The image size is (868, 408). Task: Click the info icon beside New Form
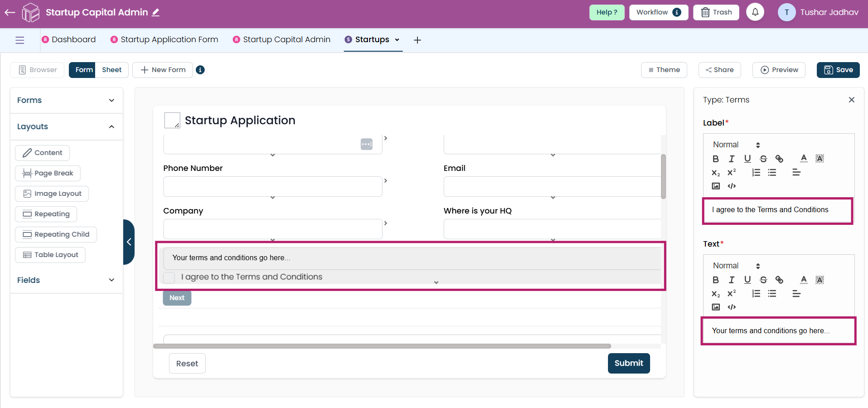[x=200, y=70]
